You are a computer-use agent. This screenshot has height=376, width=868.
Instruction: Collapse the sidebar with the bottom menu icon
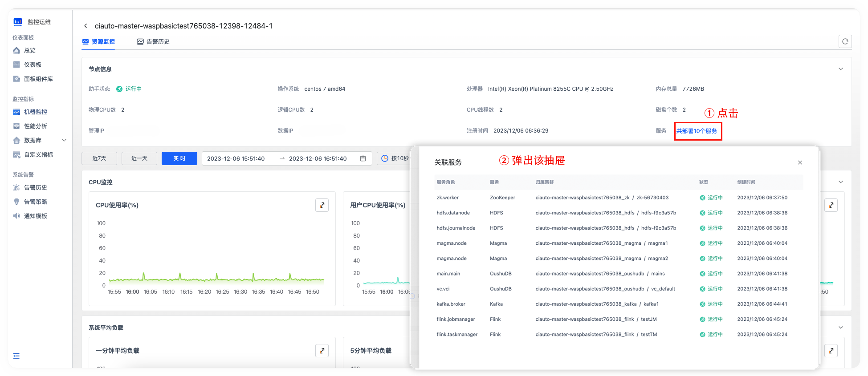tap(16, 356)
